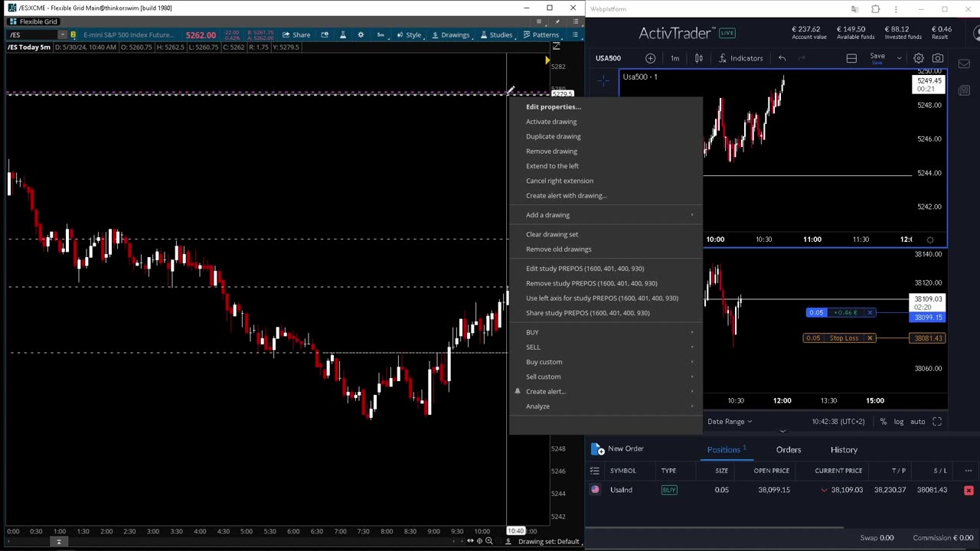
Task: Click the chart layout icon in ActivTrader
Action: click(851, 58)
